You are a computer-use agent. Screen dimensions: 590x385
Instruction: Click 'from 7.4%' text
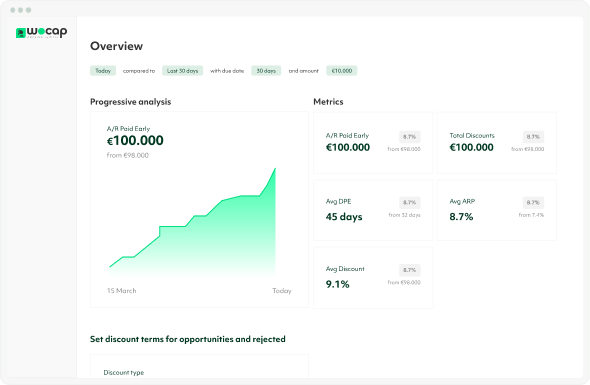point(531,215)
